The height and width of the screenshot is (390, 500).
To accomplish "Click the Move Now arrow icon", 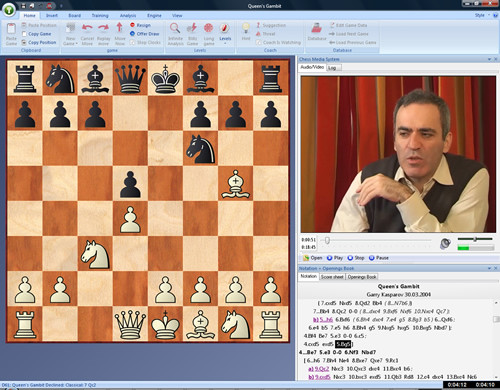I will pos(119,28).
